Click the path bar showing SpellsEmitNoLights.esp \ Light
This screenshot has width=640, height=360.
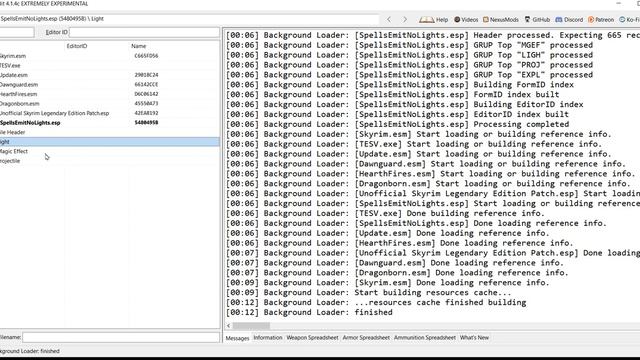click(189, 19)
